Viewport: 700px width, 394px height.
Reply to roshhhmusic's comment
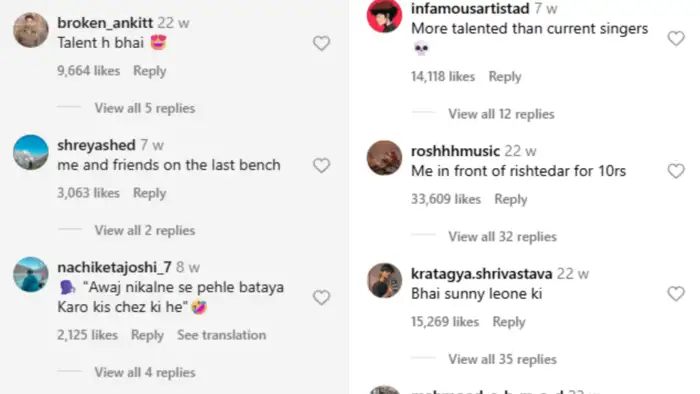pos(511,199)
